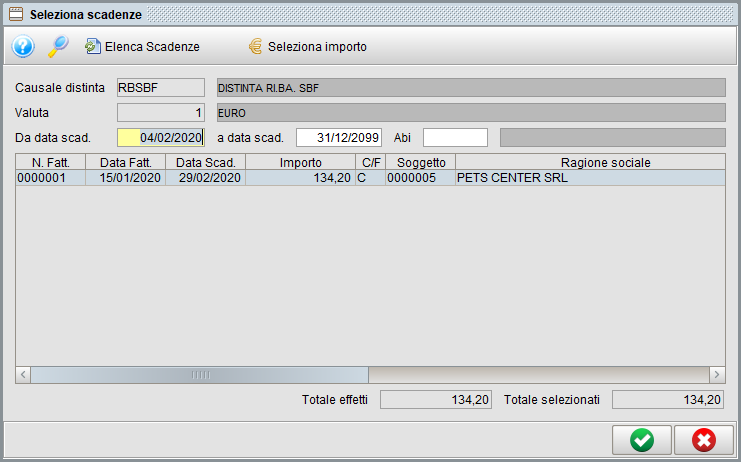Screen dimensions: 741x462
Task: Click the window icon in the title bar
Action: (16, 15)
